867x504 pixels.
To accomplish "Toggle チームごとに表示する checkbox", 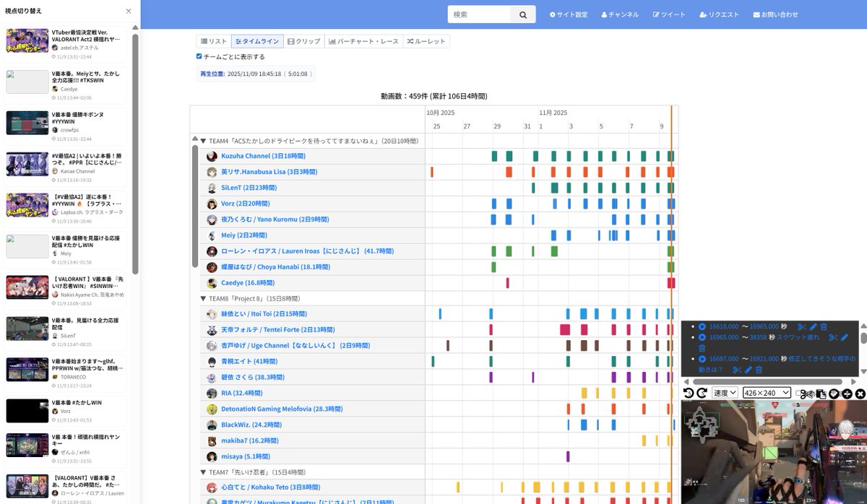I will (199, 56).
